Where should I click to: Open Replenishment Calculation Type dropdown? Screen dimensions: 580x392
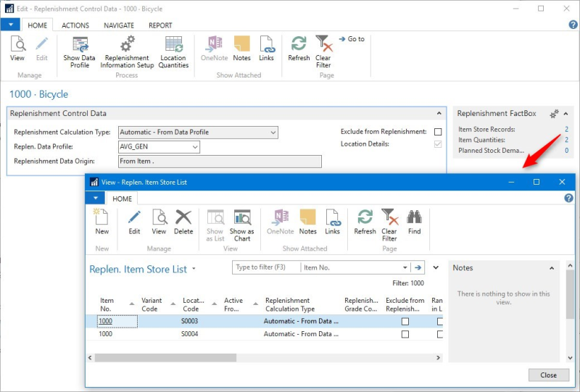(x=273, y=133)
